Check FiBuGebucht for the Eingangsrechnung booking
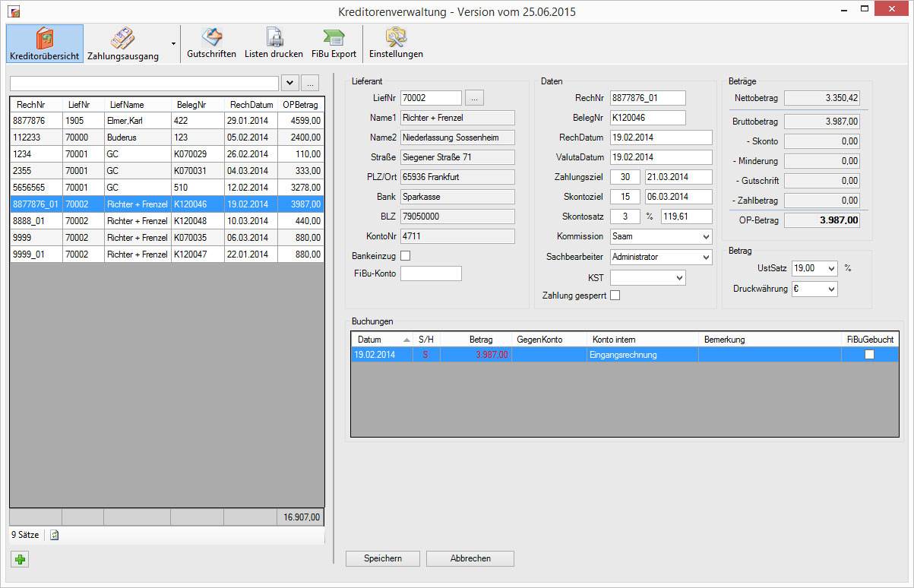The width and height of the screenshot is (914, 588). pyautogui.click(x=869, y=355)
